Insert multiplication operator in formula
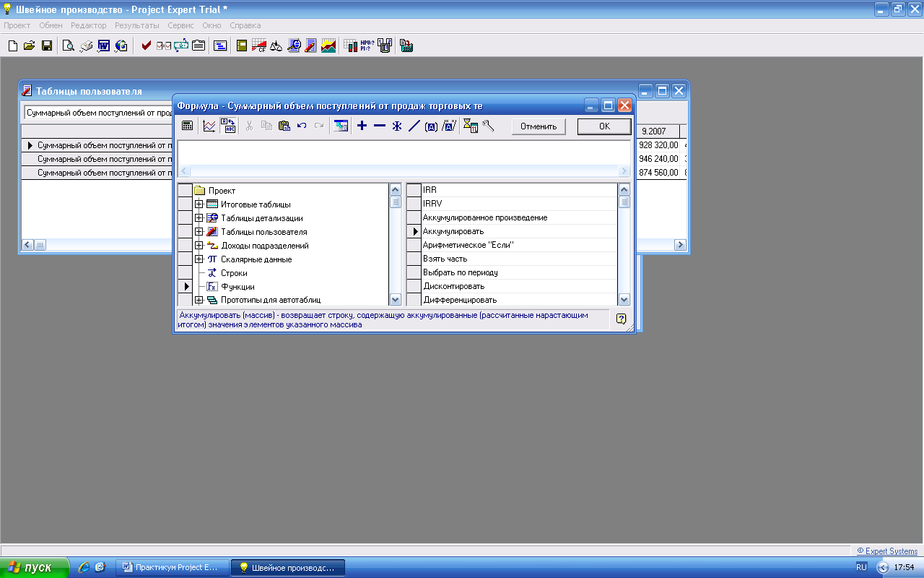 pos(397,126)
